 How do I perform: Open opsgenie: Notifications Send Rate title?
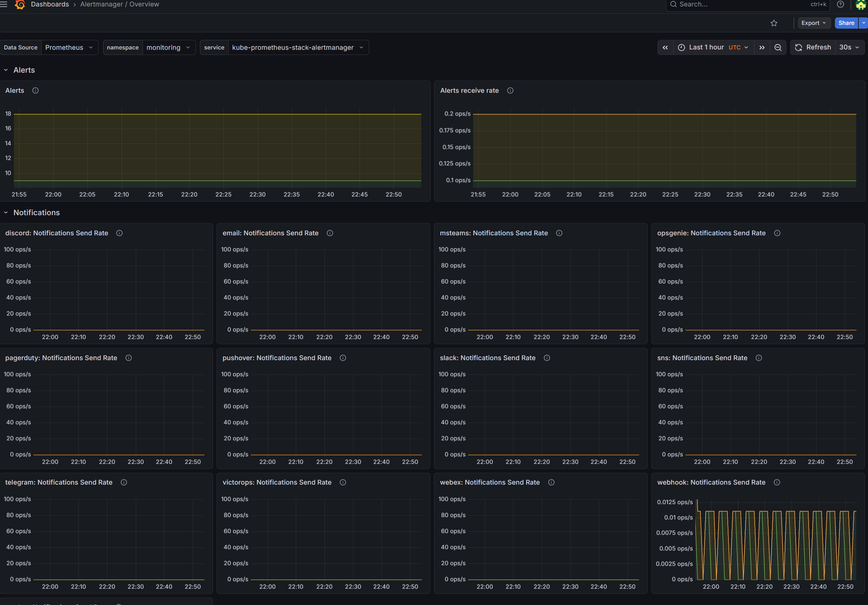point(711,233)
